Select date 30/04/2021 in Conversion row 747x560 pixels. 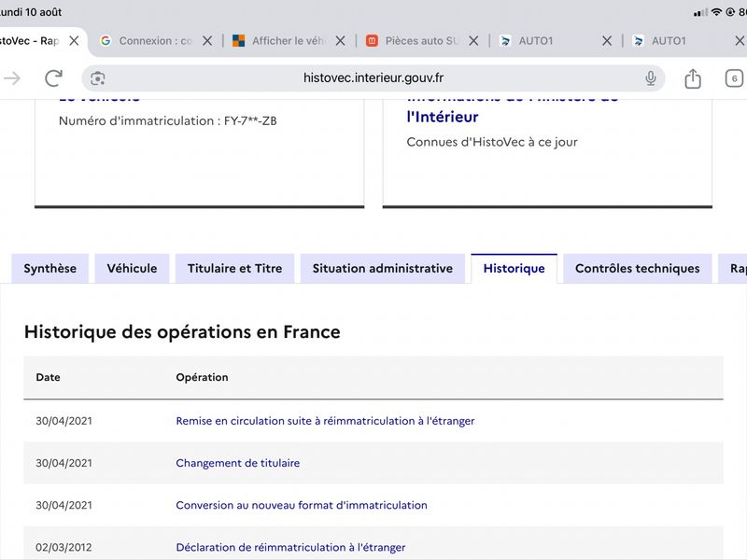coord(63,505)
